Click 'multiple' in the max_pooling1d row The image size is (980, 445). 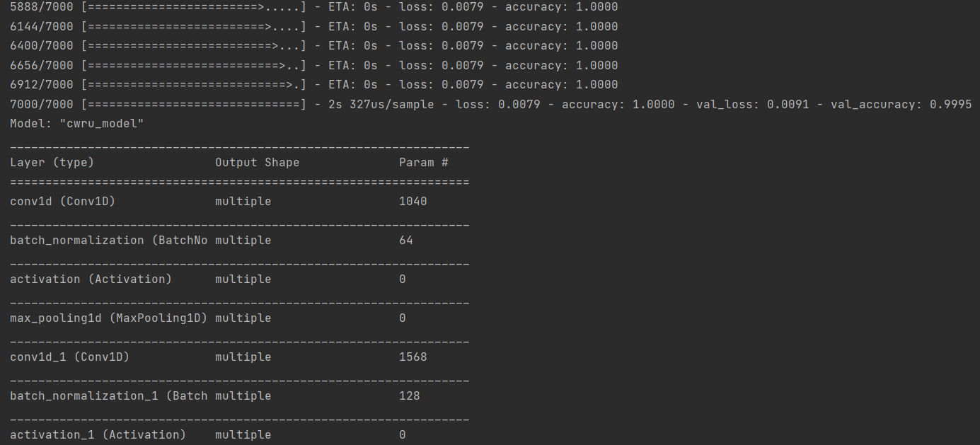243,318
